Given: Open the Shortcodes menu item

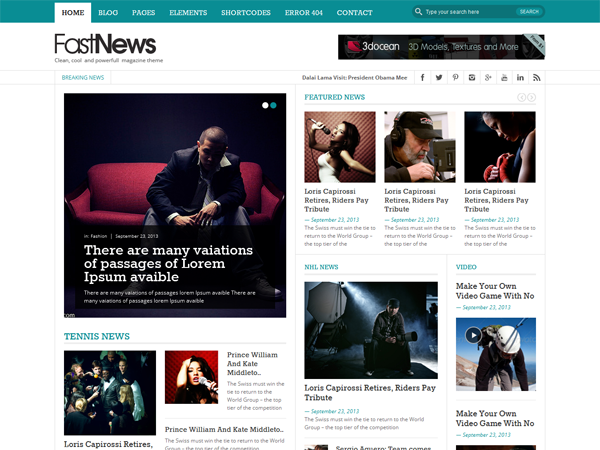Looking at the screenshot, I should point(246,13).
